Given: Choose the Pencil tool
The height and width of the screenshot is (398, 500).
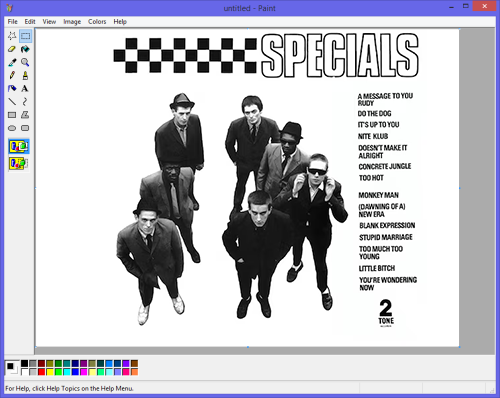Looking at the screenshot, I should (x=12, y=75).
